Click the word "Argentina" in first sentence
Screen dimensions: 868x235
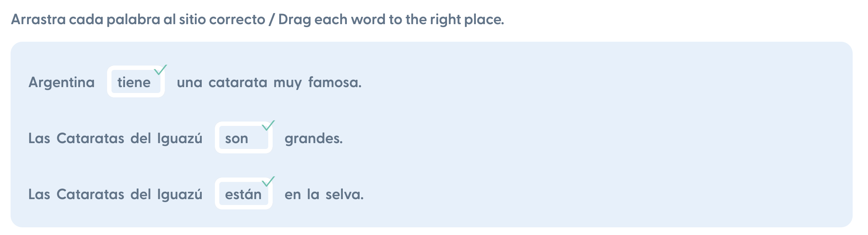(61, 82)
